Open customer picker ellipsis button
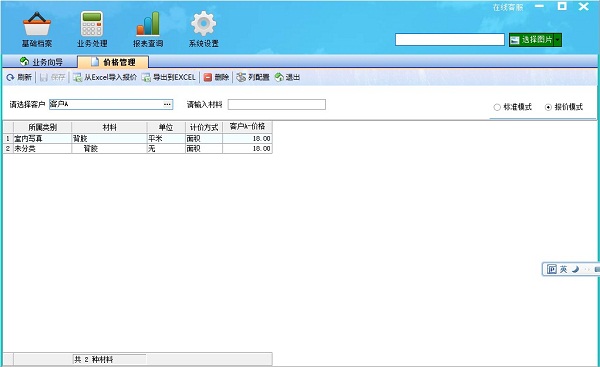600x367 pixels. point(167,104)
